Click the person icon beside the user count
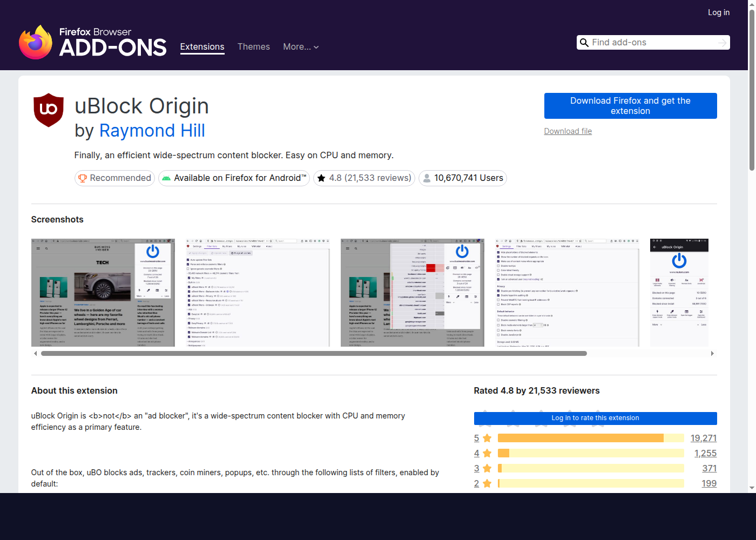Viewport: 756px width, 540px height. point(427,178)
